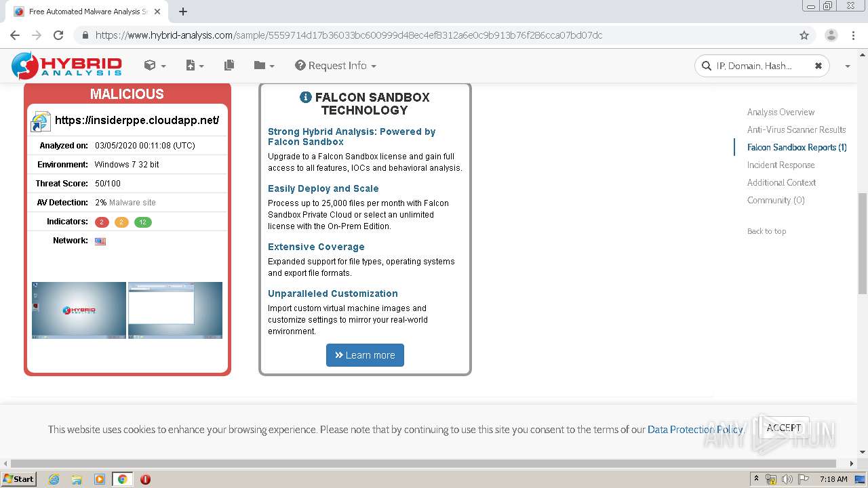Reload the page
Image resolution: width=868 pixels, height=488 pixels.
pyautogui.click(x=58, y=35)
